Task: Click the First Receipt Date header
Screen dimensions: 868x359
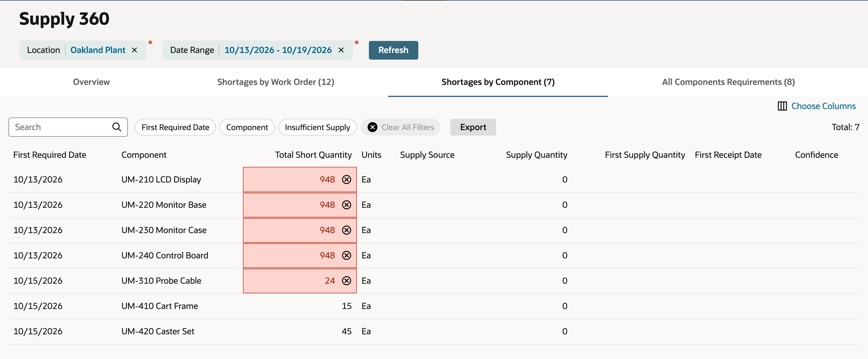Action: (728, 155)
